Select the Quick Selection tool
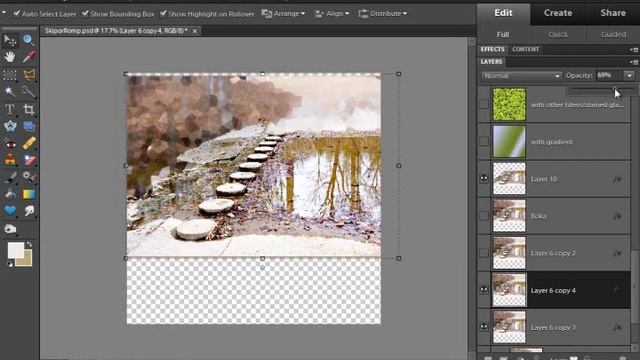Screen dimensions: 640x360 point(29,91)
